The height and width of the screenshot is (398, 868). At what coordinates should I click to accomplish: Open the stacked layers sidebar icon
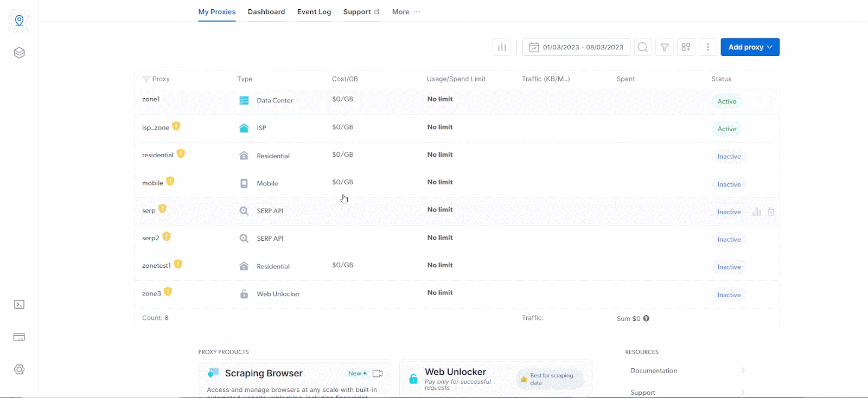click(x=19, y=53)
